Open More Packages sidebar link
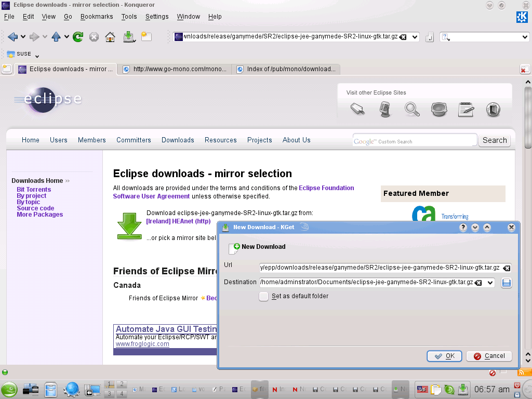532x399 pixels. click(39, 215)
